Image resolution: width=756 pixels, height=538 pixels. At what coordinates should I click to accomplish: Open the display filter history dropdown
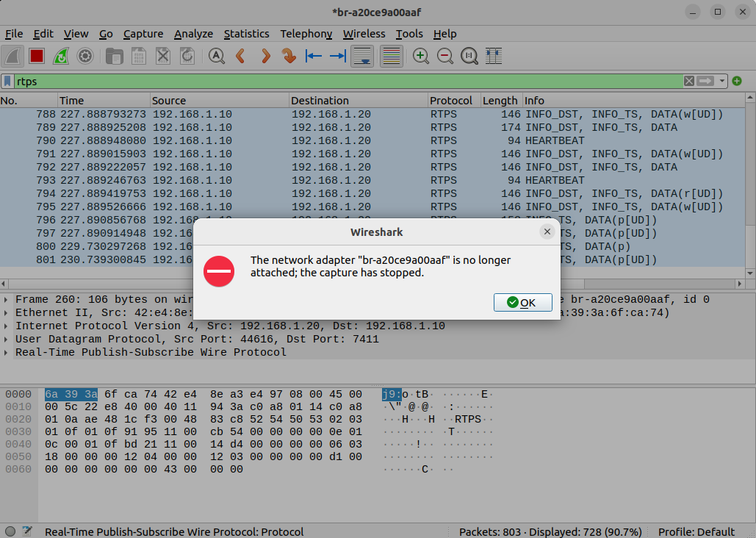721,81
